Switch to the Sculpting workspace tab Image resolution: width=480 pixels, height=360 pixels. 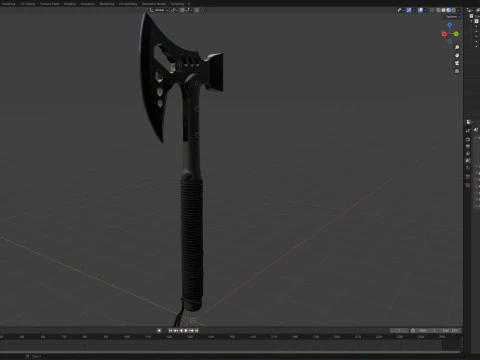(x=8, y=4)
